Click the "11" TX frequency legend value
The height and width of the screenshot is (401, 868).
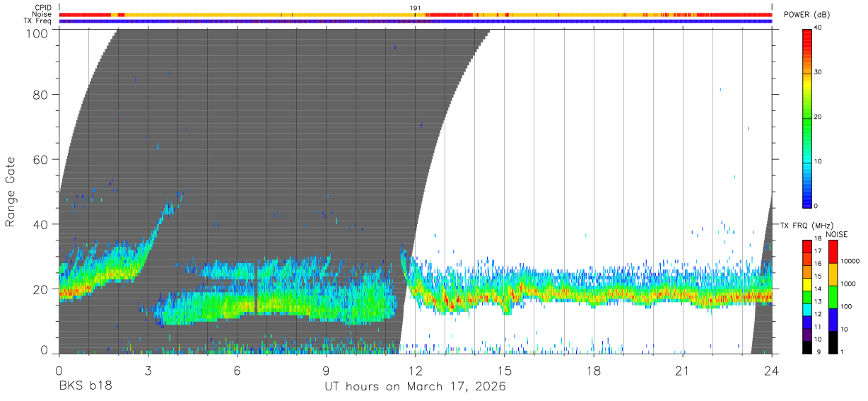click(x=819, y=327)
